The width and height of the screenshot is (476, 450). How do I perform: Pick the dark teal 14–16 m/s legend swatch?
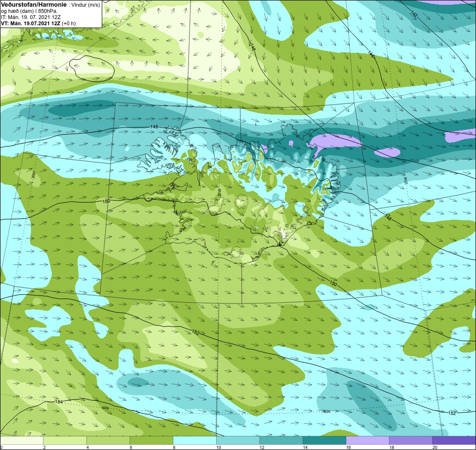pyautogui.click(x=324, y=440)
